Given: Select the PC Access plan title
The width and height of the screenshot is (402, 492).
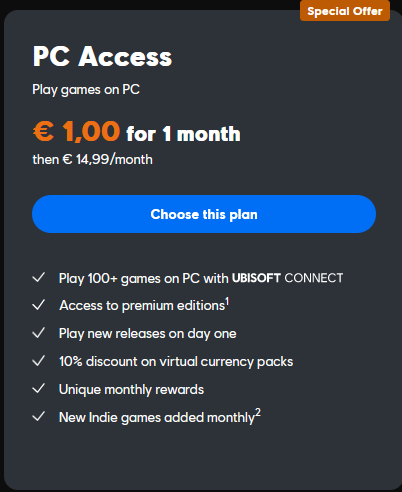Looking at the screenshot, I should point(102,56).
